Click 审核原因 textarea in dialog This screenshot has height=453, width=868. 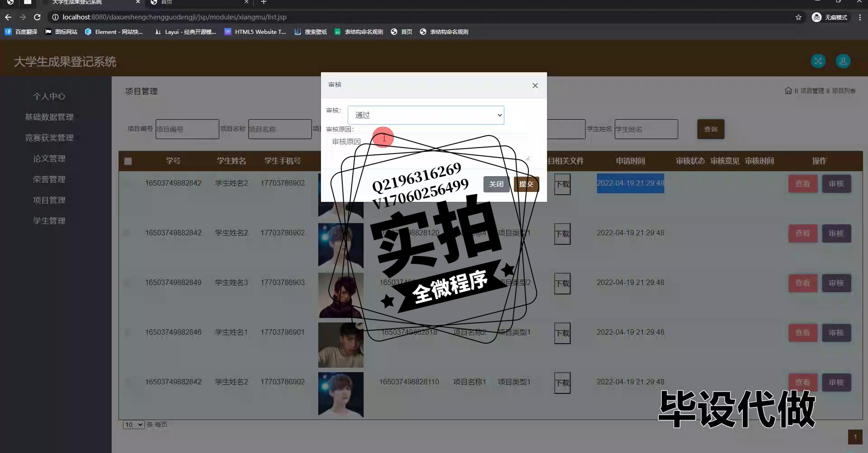point(429,147)
